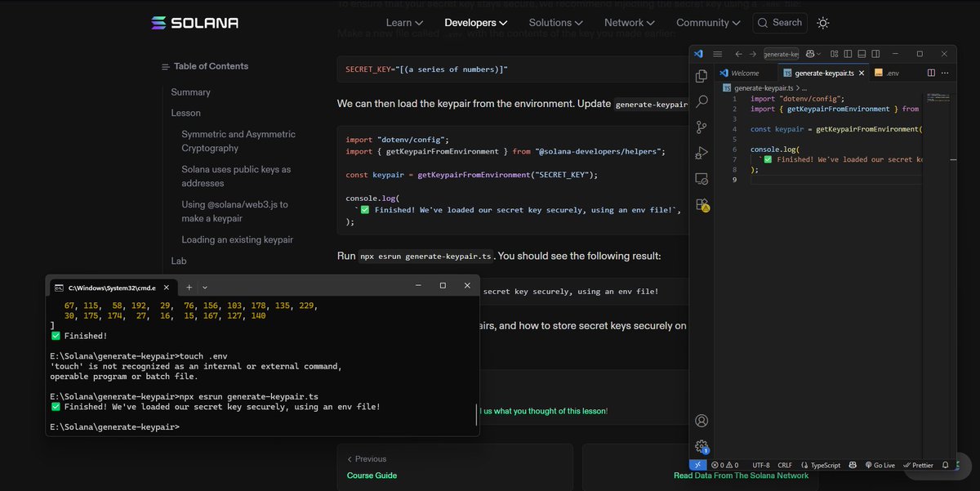The height and width of the screenshot is (491, 980).
Task: Click Copilot status icon in status bar
Action: (853, 465)
